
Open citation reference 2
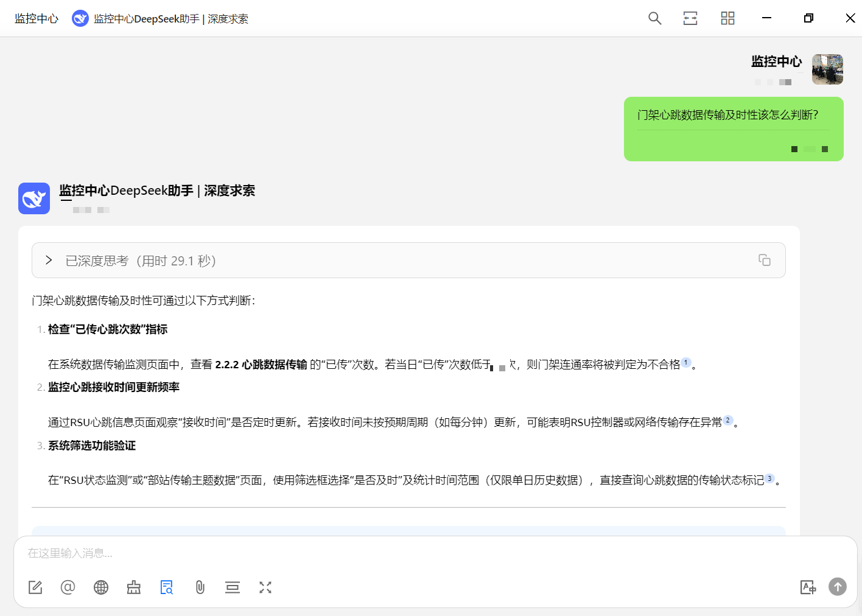tap(727, 421)
